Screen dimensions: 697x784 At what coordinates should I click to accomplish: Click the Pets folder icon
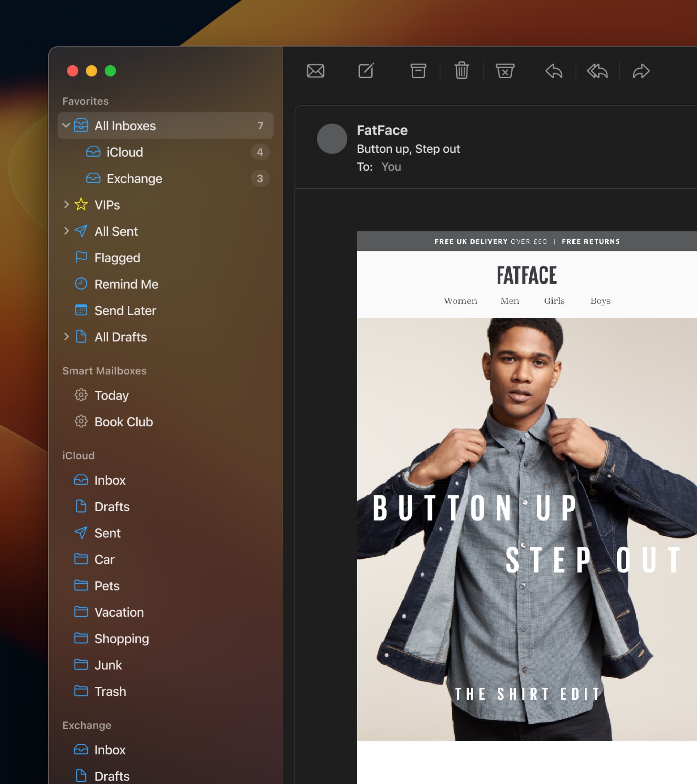pos(81,586)
